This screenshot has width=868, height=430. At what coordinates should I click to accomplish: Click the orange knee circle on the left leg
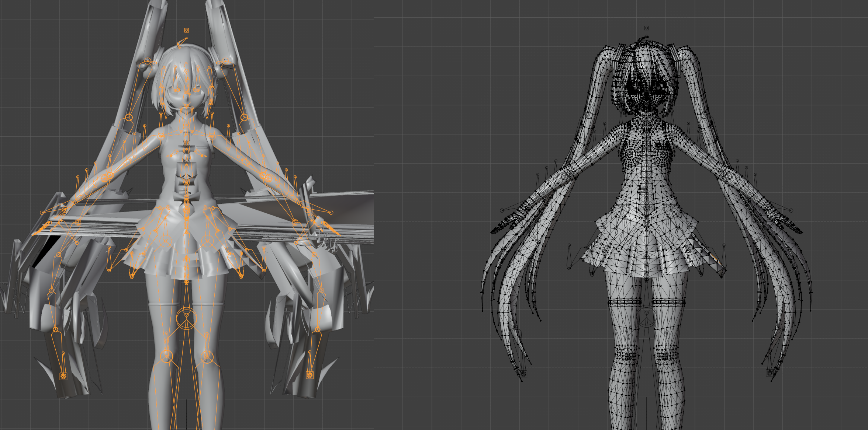[166, 356]
